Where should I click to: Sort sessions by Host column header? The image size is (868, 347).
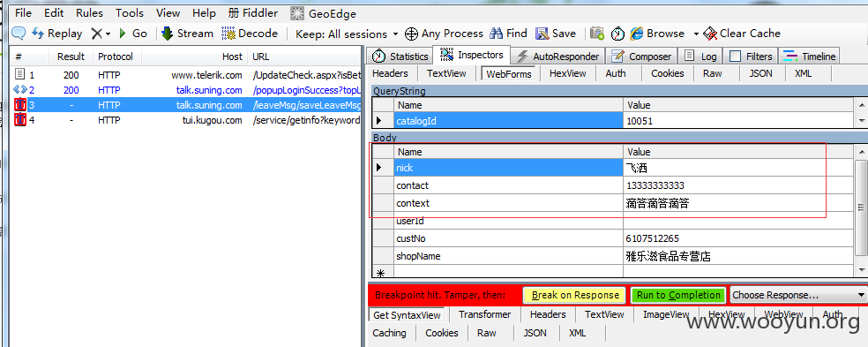[194, 57]
